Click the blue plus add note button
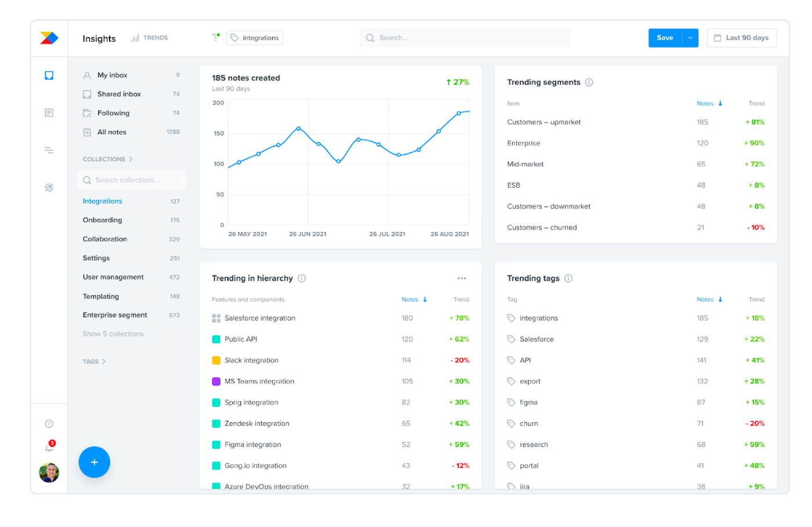 95,462
